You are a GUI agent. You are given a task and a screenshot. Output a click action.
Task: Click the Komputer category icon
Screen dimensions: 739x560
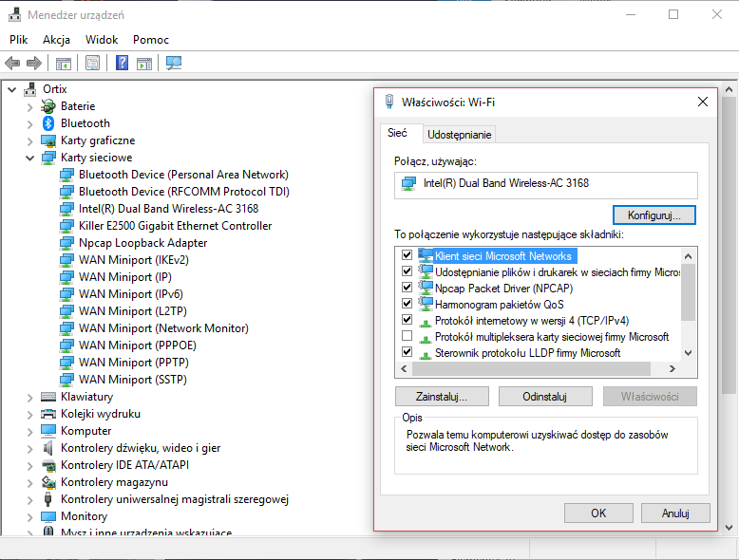(48, 431)
